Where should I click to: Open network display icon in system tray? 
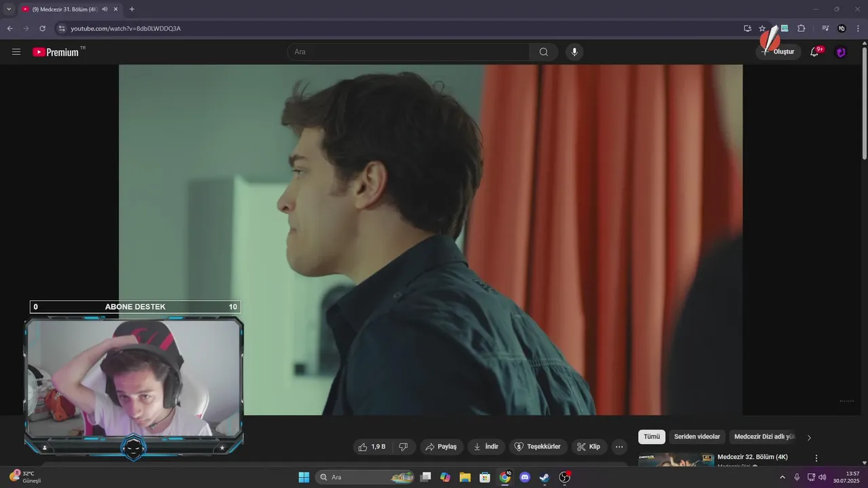(811, 477)
